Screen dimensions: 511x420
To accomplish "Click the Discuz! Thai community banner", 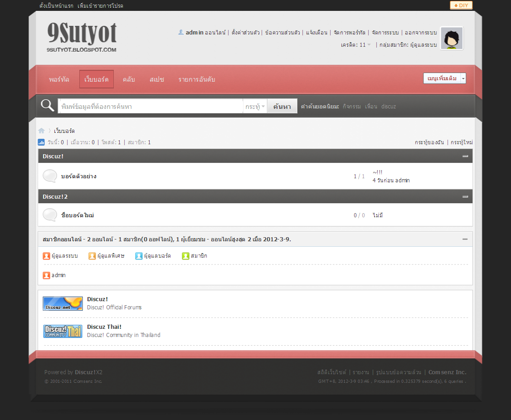I will click(63, 331).
